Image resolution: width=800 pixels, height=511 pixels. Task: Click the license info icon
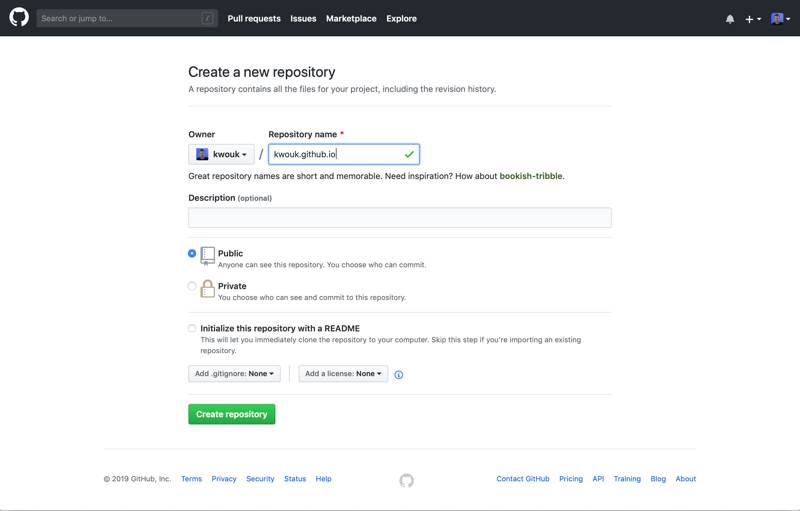tap(398, 375)
